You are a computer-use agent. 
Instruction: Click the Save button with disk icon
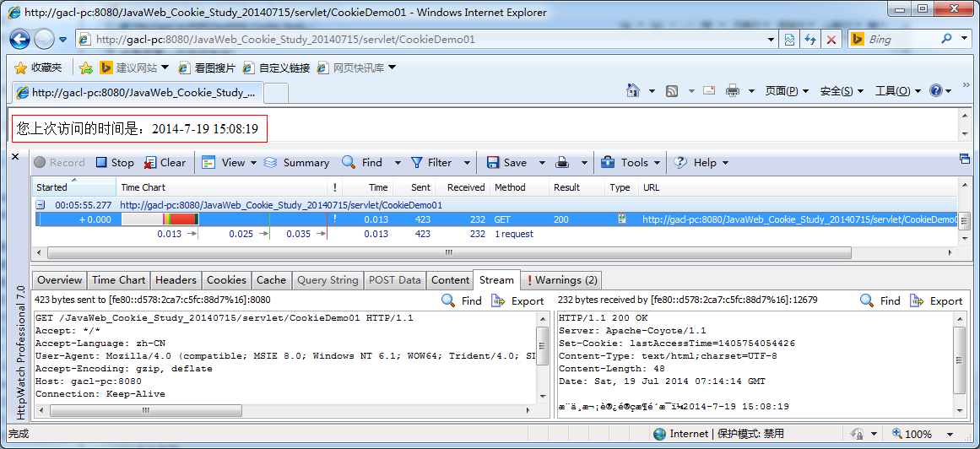click(x=506, y=163)
